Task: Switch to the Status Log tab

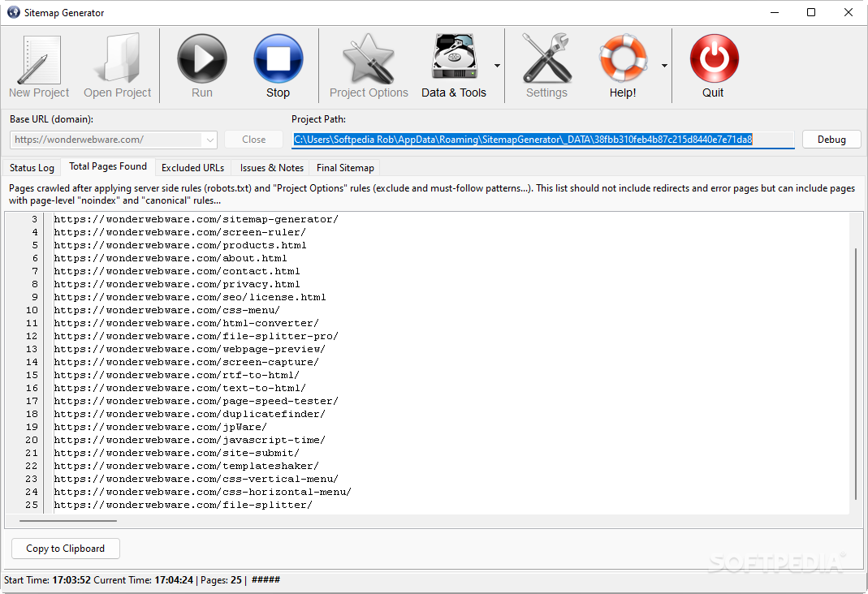Action: click(x=32, y=168)
